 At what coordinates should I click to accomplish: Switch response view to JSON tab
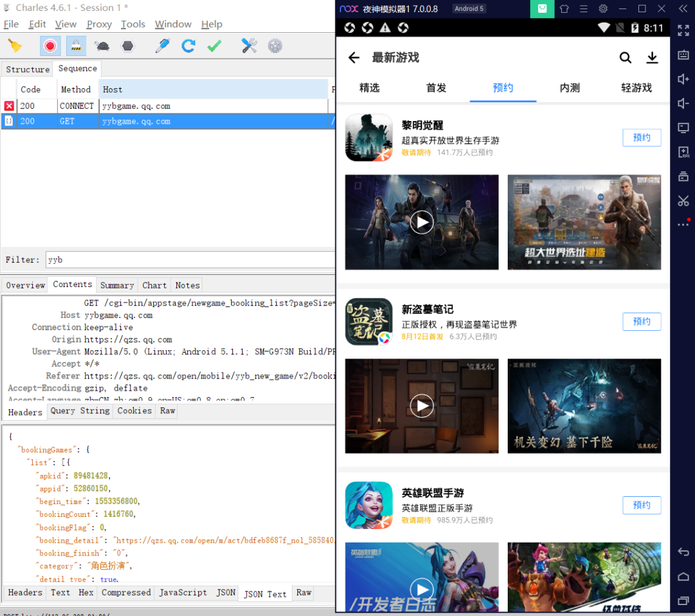point(226,592)
